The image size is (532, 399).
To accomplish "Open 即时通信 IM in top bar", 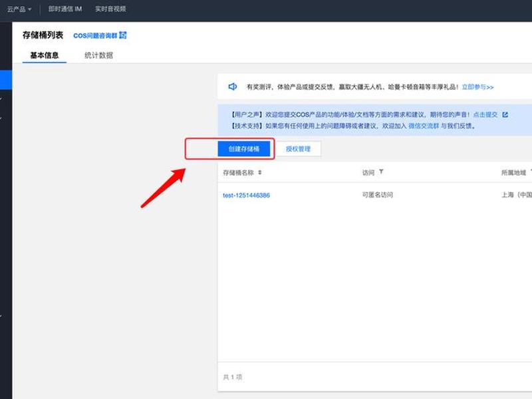I will coord(65,9).
